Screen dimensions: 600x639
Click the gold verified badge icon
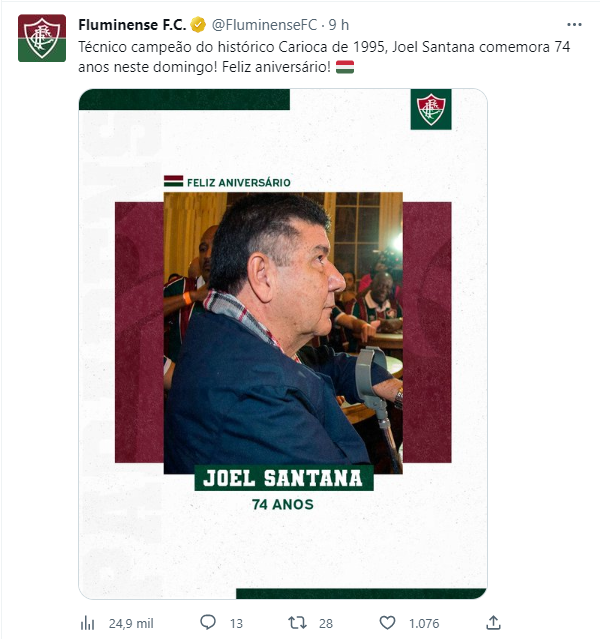(198, 25)
